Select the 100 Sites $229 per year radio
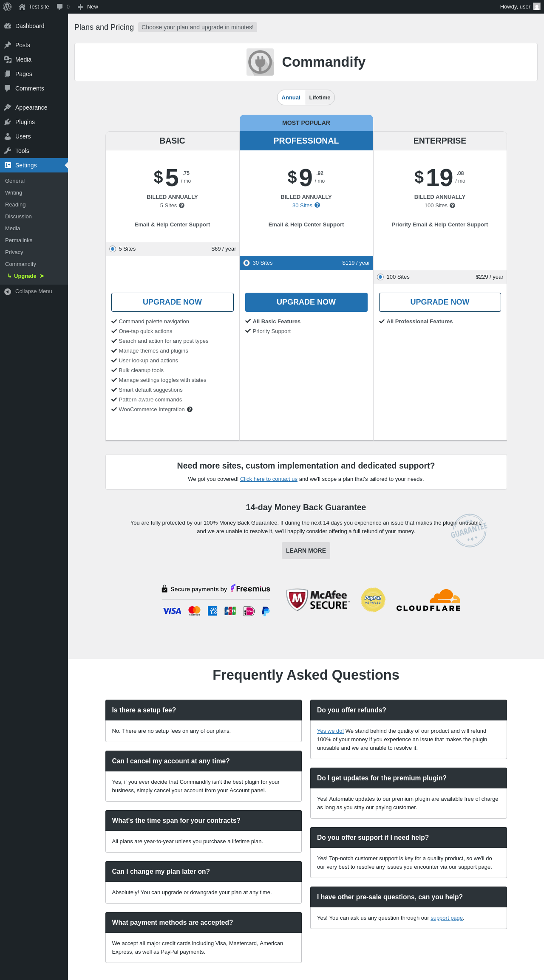 [x=380, y=277]
